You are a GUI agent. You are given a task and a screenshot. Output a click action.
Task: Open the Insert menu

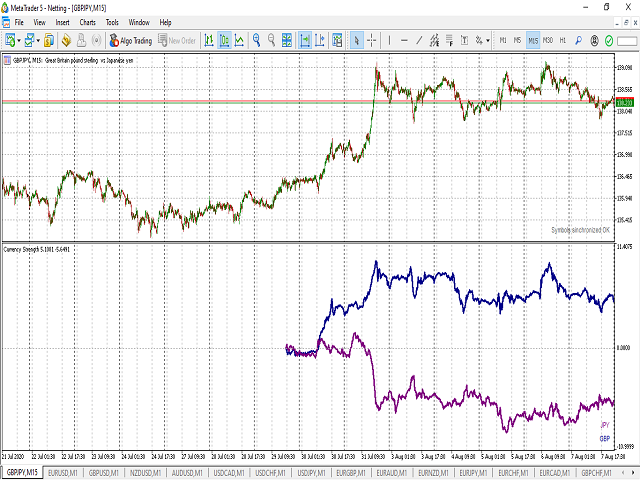coord(63,21)
